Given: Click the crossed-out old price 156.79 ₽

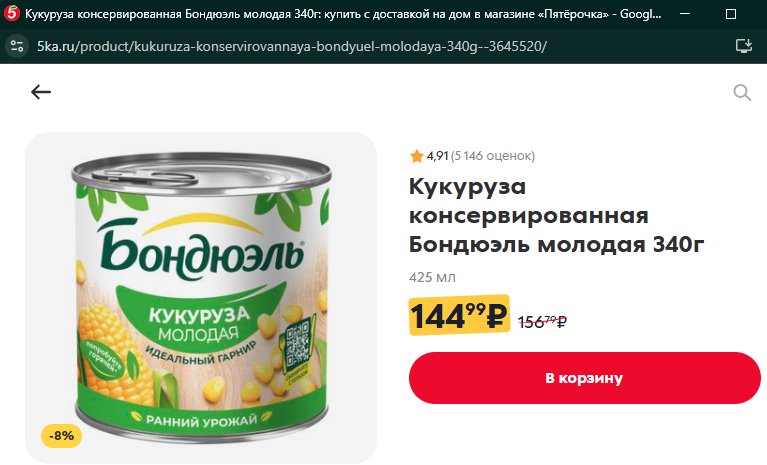Looking at the screenshot, I should (542, 322).
